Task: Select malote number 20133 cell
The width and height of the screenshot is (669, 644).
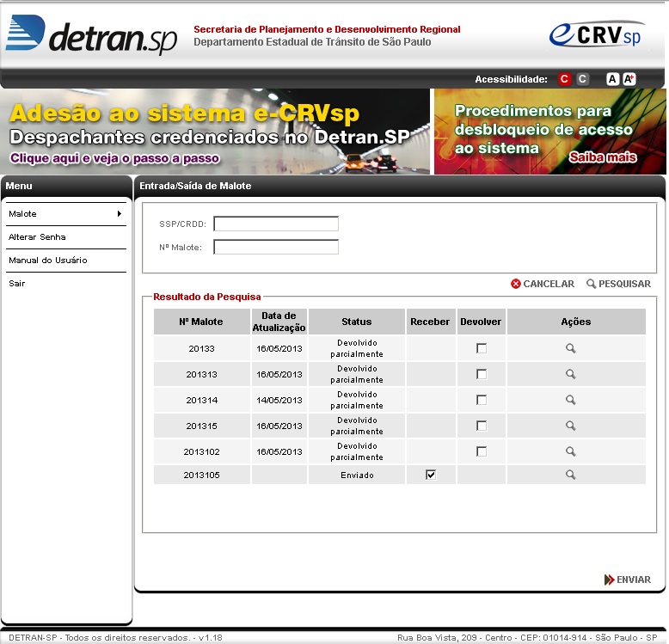Action: coord(201,348)
